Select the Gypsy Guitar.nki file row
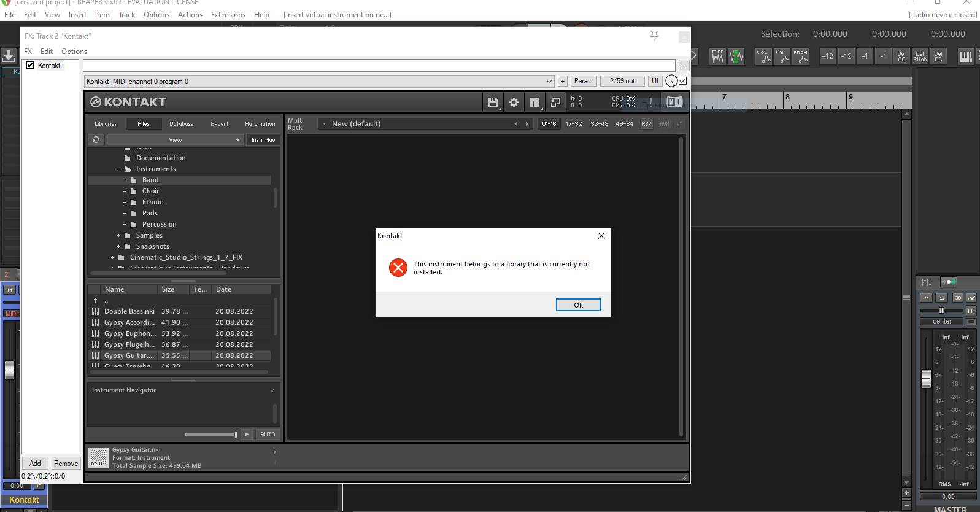This screenshot has height=512, width=980. click(179, 356)
